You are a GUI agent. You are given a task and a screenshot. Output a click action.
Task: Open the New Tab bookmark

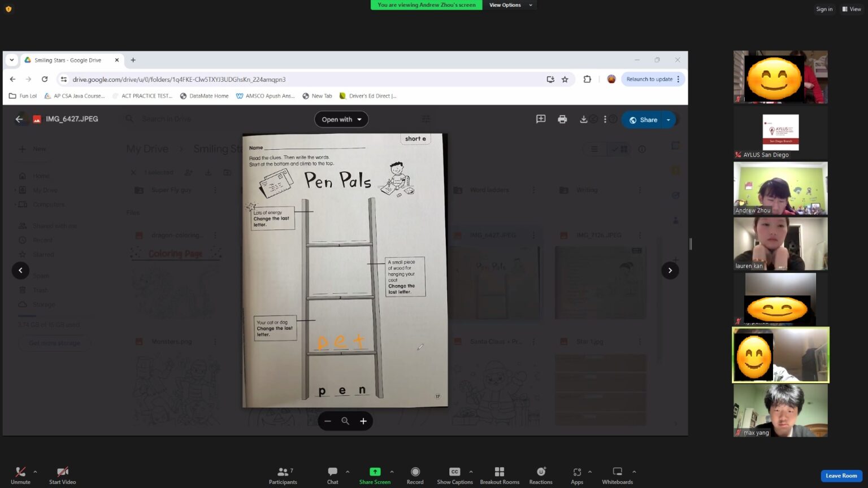(x=317, y=96)
